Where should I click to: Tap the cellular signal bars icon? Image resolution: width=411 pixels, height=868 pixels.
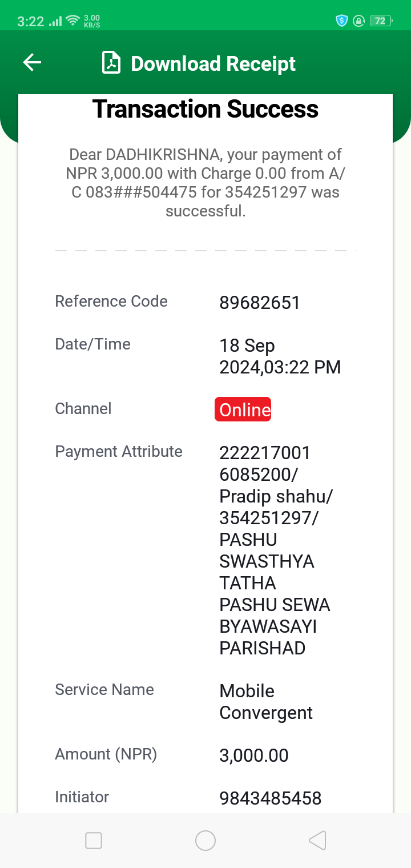(55, 22)
